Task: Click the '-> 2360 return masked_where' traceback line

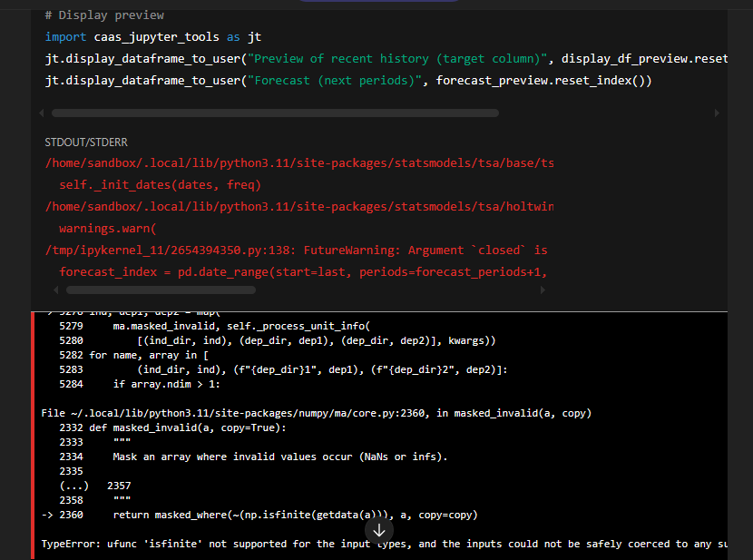Action: tap(259, 515)
